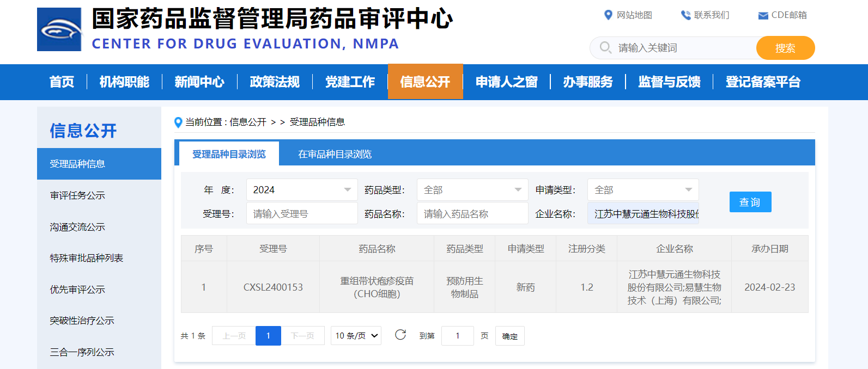Screen dimensions: 868x369
Task: Click the pagination refresh icon
Action: [400, 335]
